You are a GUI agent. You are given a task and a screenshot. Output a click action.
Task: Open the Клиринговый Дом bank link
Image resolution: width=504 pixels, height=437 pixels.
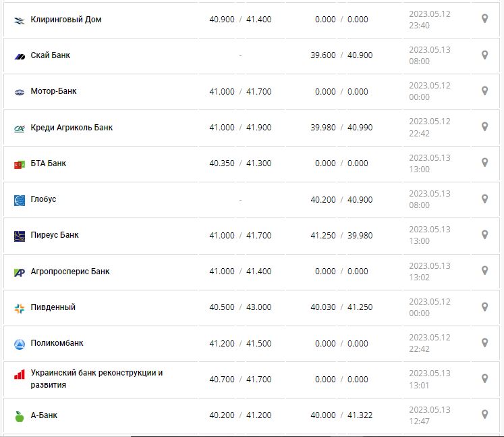tap(66, 20)
